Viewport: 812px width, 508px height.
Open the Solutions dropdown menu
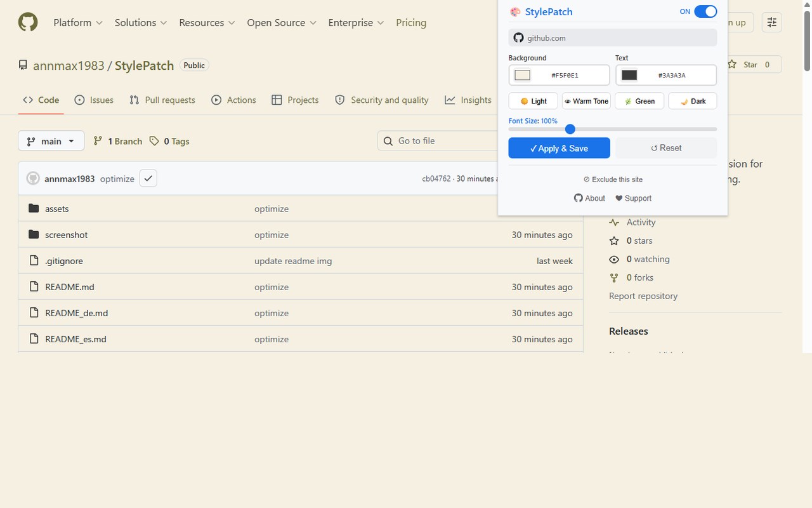click(x=141, y=22)
